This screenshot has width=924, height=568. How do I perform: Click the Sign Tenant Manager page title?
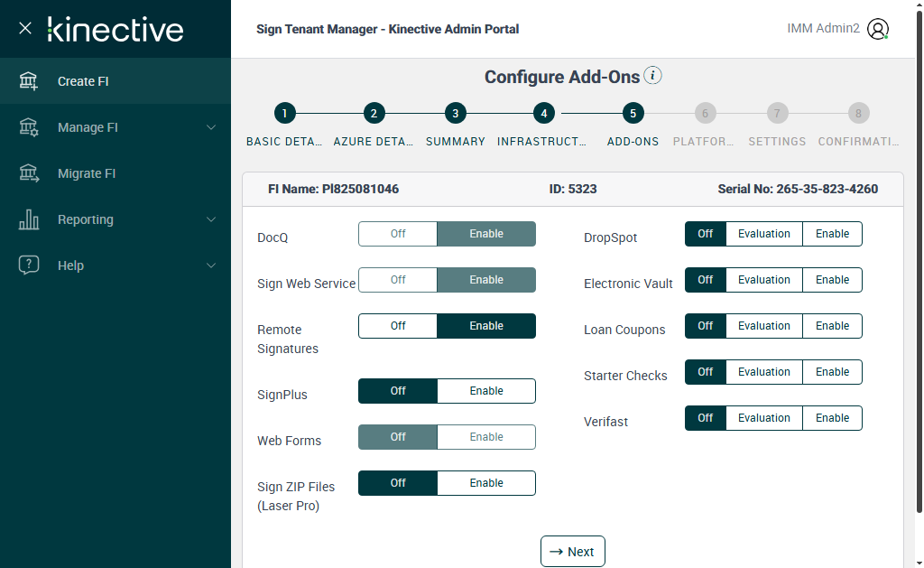click(x=388, y=29)
